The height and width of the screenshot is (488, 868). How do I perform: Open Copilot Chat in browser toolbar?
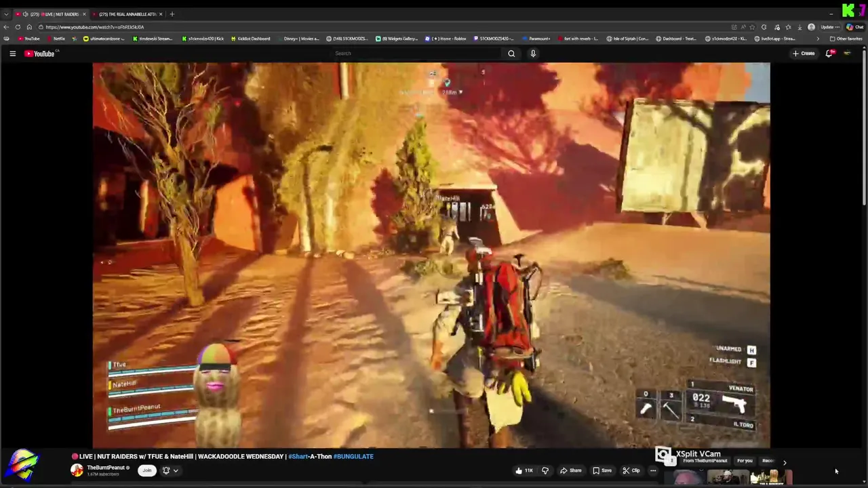(x=854, y=27)
